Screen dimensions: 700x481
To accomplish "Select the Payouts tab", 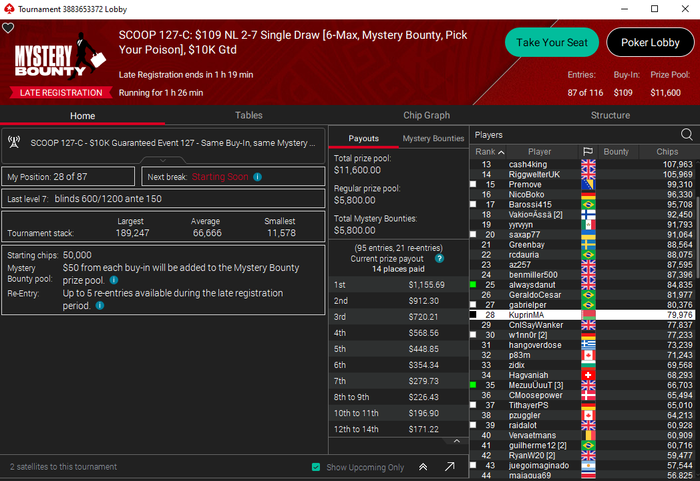I will [x=363, y=138].
